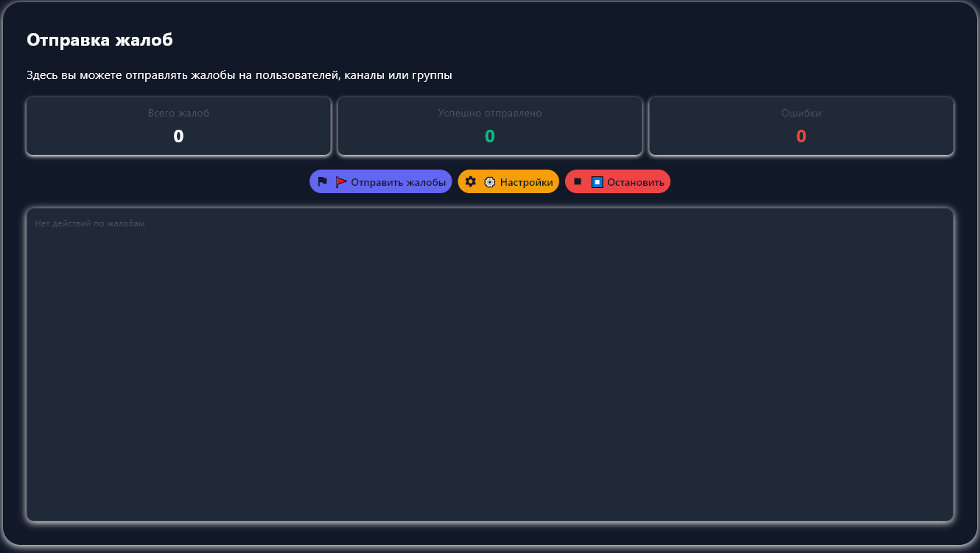
Task: Select the Всего жалоб stat card
Action: [178, 126]
